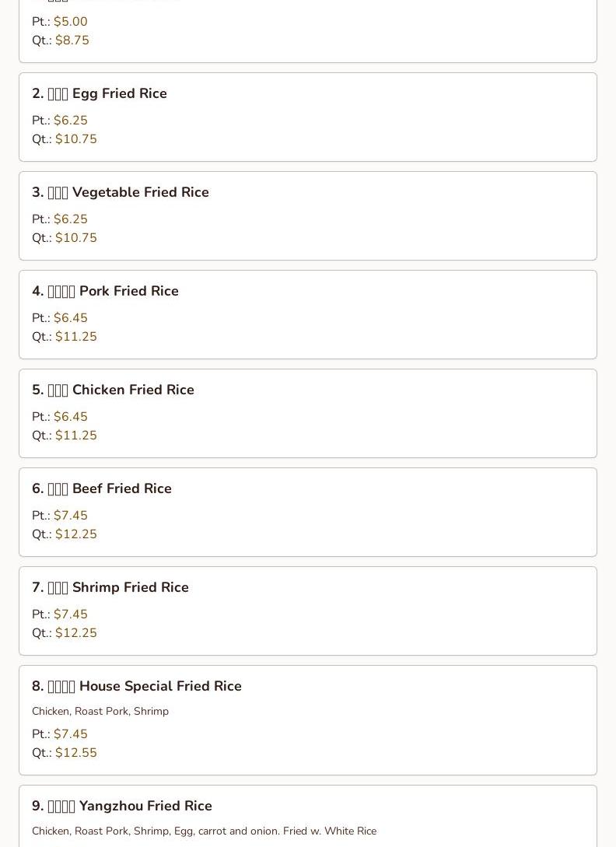The image size is (616, 847).
Task: Pick the $12.55 quart House Special price
Action: click(76, 753)
